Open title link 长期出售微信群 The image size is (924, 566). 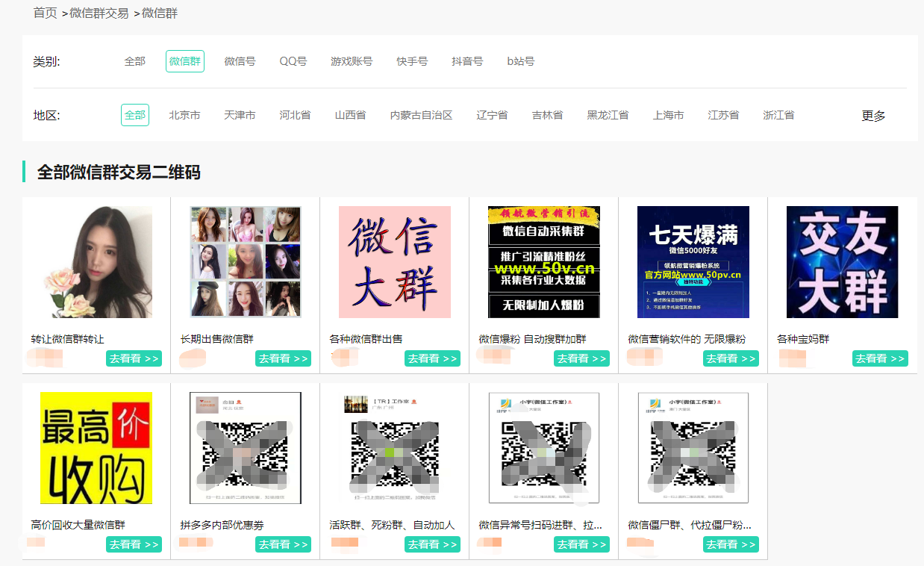[x=217, y=339]
